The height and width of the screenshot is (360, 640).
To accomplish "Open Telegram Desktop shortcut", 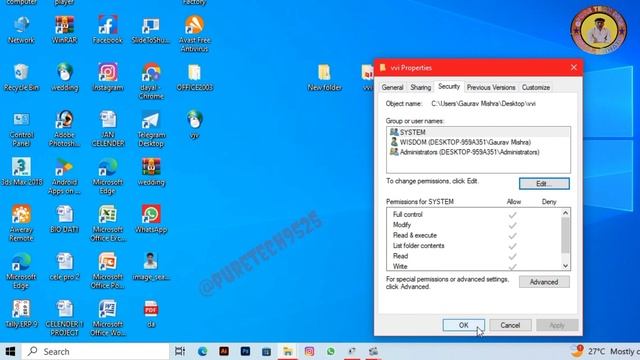I will pyautogui.click(x=151, y=129).
